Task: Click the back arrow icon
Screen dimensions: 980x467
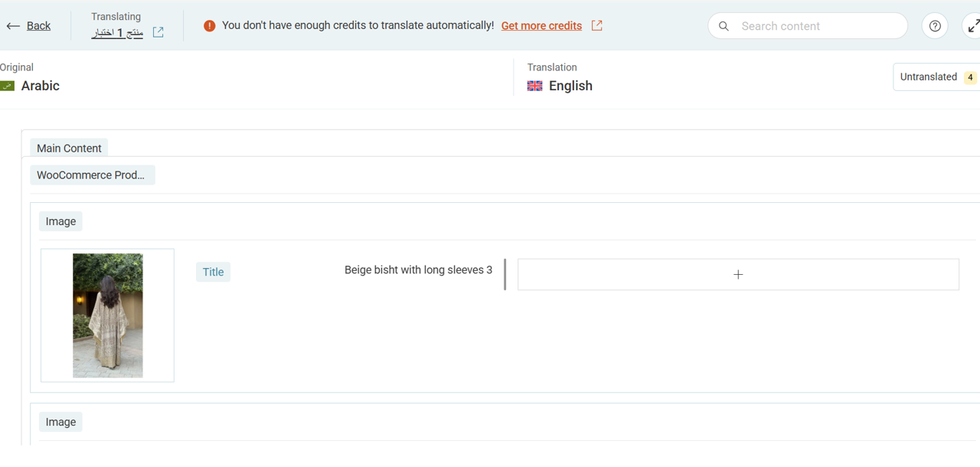Action: [13, 26]
